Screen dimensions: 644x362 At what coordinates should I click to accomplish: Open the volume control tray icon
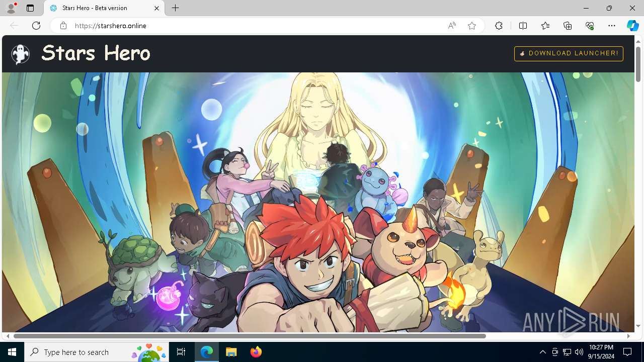click(x=579, y=352)
